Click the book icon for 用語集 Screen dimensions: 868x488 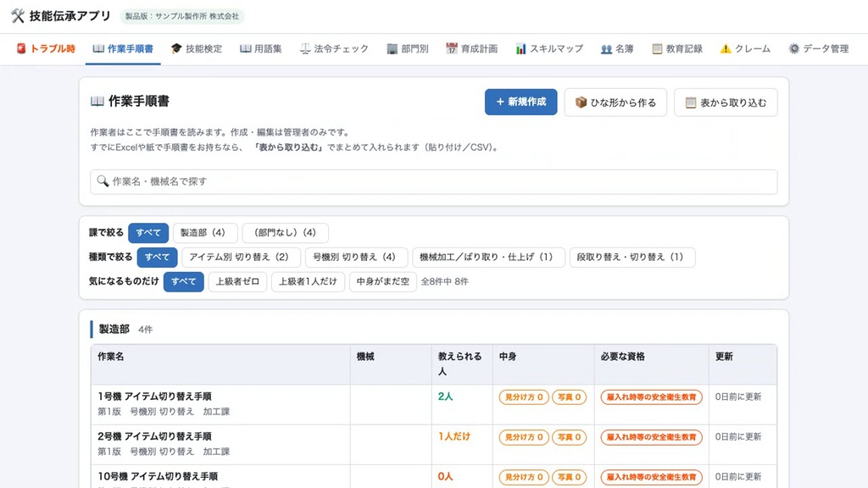245,48
